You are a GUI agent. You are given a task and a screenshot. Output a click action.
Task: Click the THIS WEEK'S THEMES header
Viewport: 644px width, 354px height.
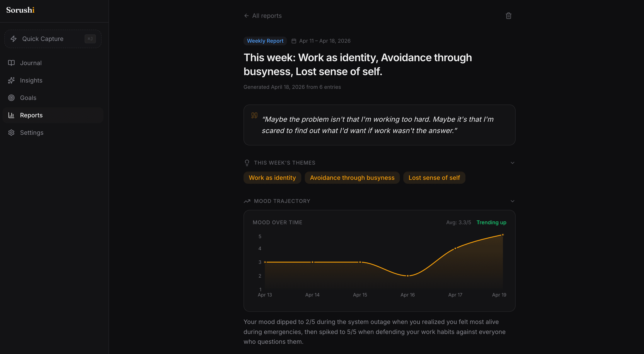click(285, 163)
